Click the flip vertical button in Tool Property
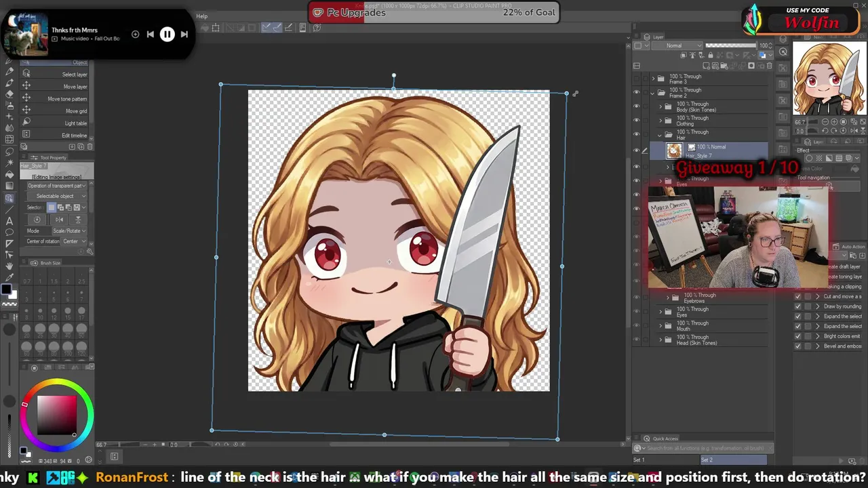This screenshot has height=488, width=868. (77, 220)
